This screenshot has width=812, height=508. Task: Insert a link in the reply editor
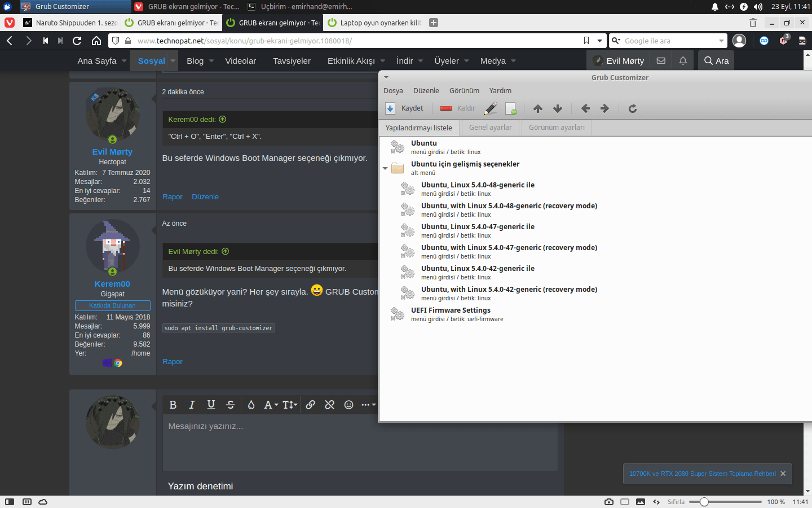click(x=310, y=405)
